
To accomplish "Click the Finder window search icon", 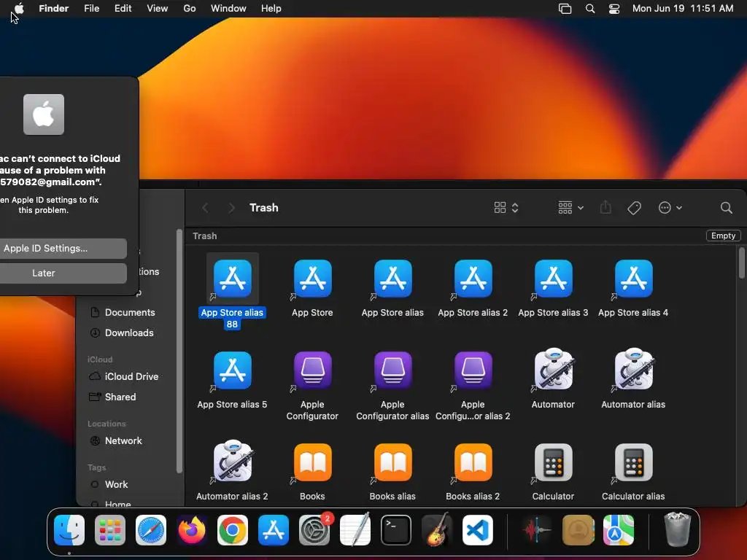I will [x=726, y=208].
